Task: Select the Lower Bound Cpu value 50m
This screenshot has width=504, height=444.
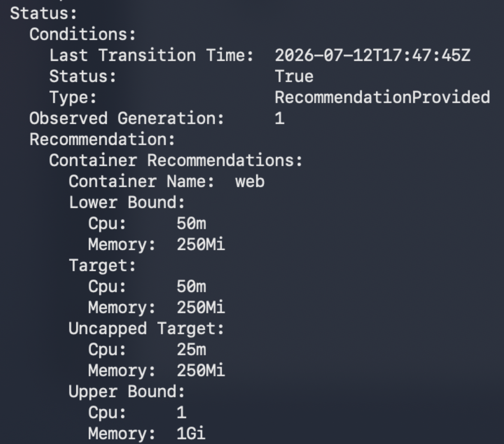Action: point(191,223)
